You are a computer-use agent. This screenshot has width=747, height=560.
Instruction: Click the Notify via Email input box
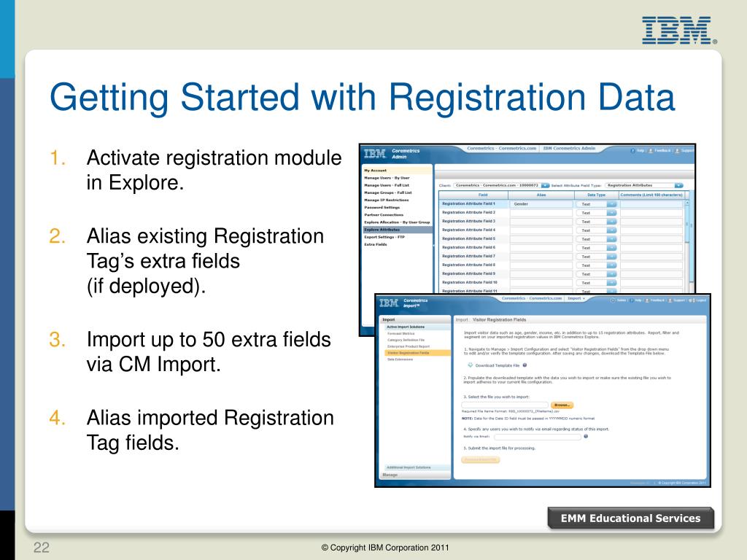[x=538, y=437]
